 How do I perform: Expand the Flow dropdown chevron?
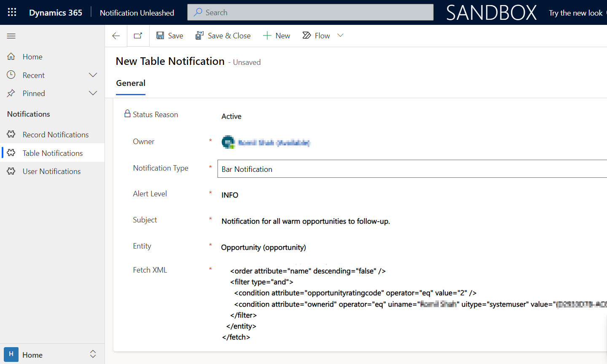click(x=341, y=35)
